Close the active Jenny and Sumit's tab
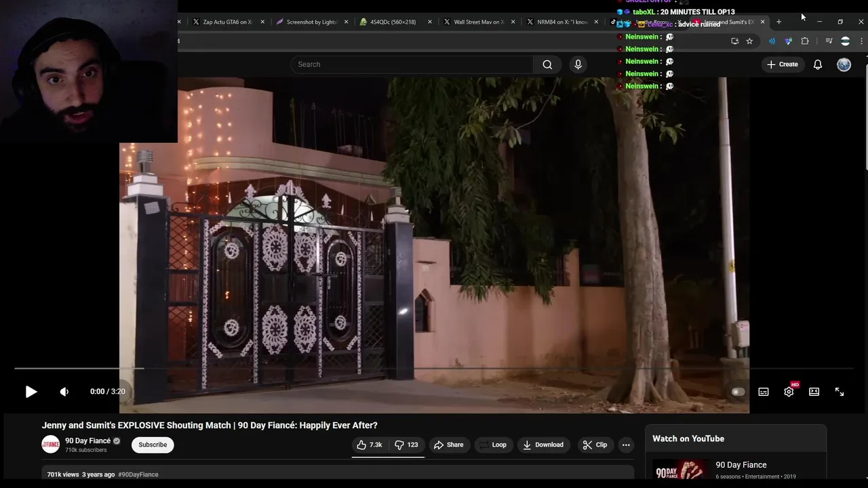This screenshot has height=488, width=868. pos(762,22)
